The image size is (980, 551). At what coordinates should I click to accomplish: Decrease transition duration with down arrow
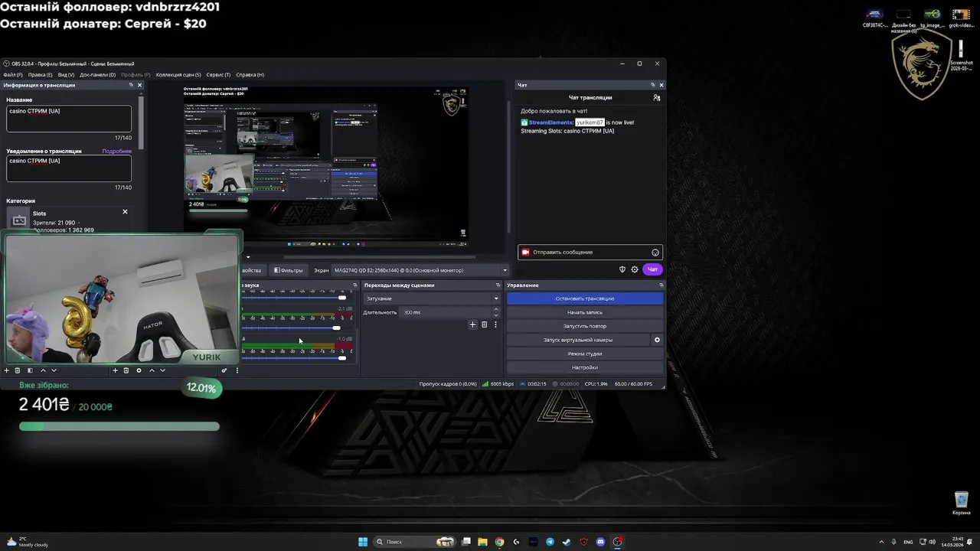coord(496,315)
